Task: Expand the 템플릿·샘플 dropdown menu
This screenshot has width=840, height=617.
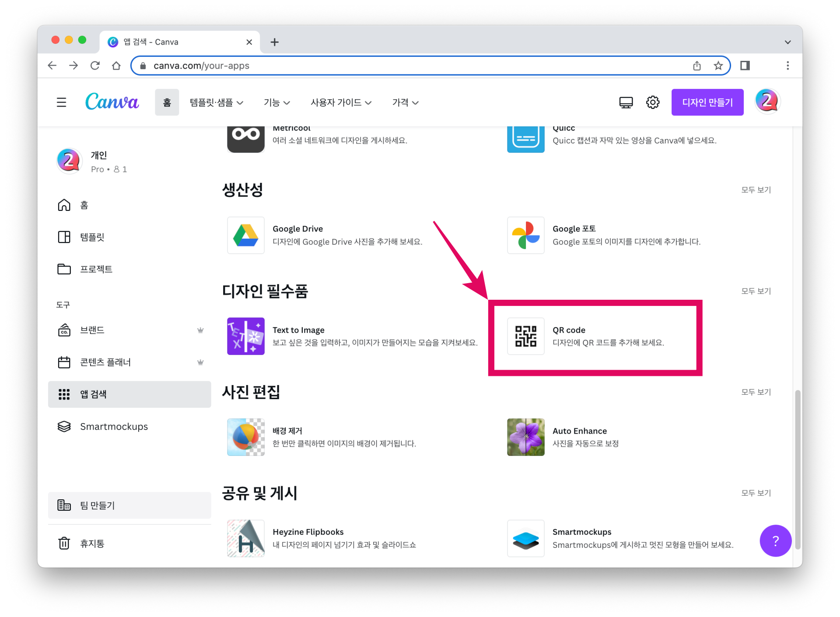Action: (x=216, y=102)
